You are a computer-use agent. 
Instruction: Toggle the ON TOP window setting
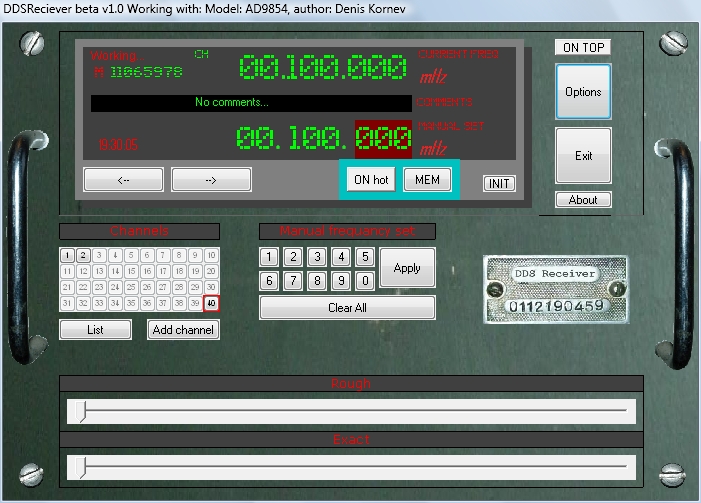pyautogui.click(x=583, y=47)
